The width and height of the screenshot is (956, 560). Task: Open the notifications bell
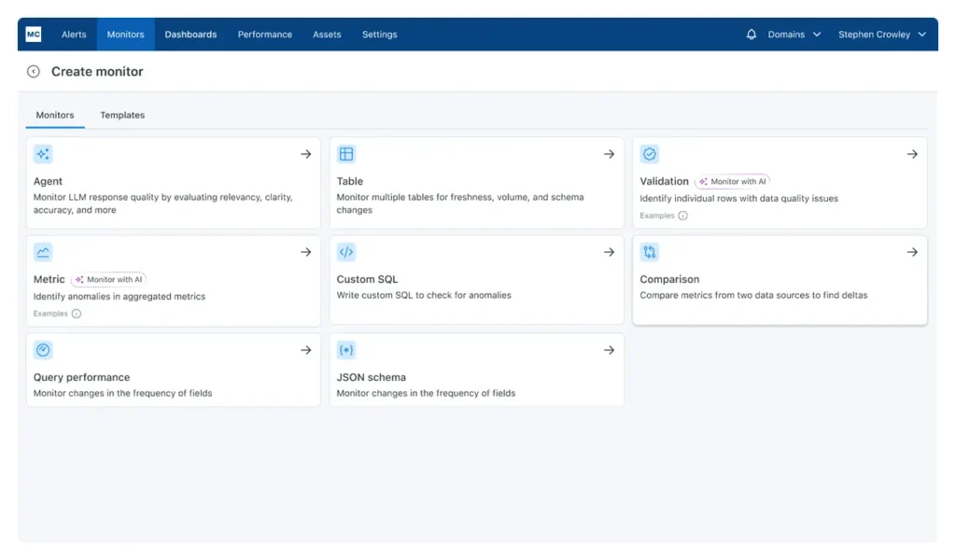click(752, 35)
